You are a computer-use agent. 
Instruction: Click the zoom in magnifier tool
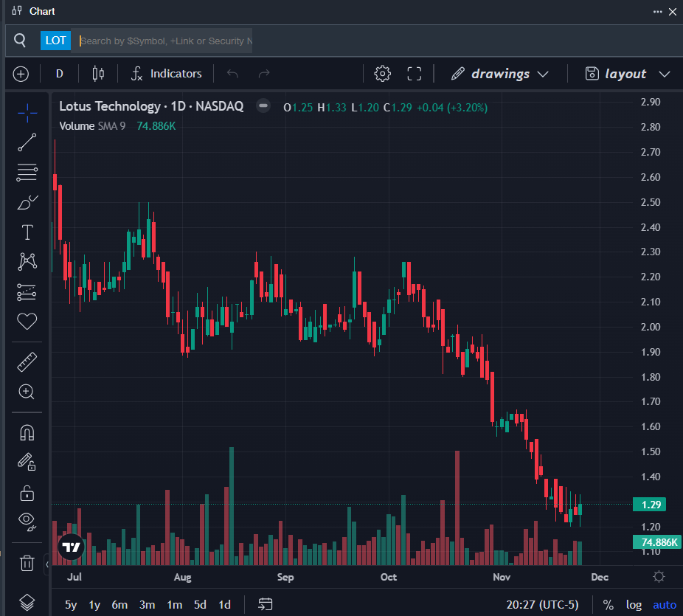[27, 392]
